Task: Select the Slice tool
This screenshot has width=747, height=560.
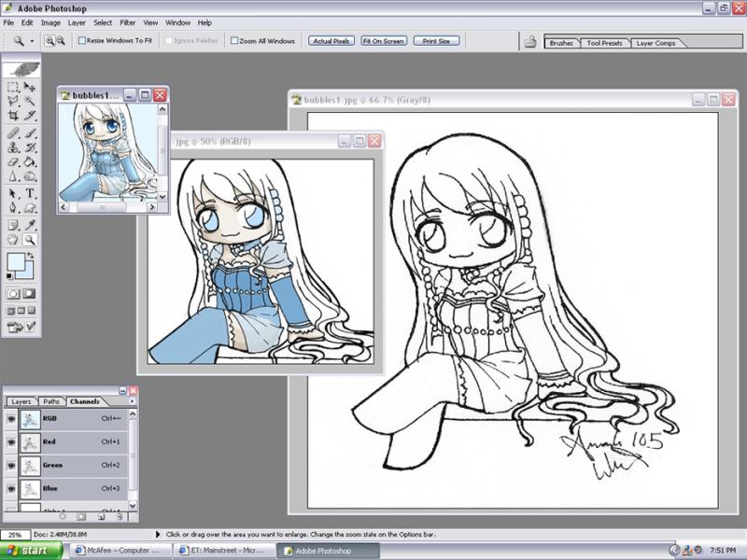Action: click(30, 115)
